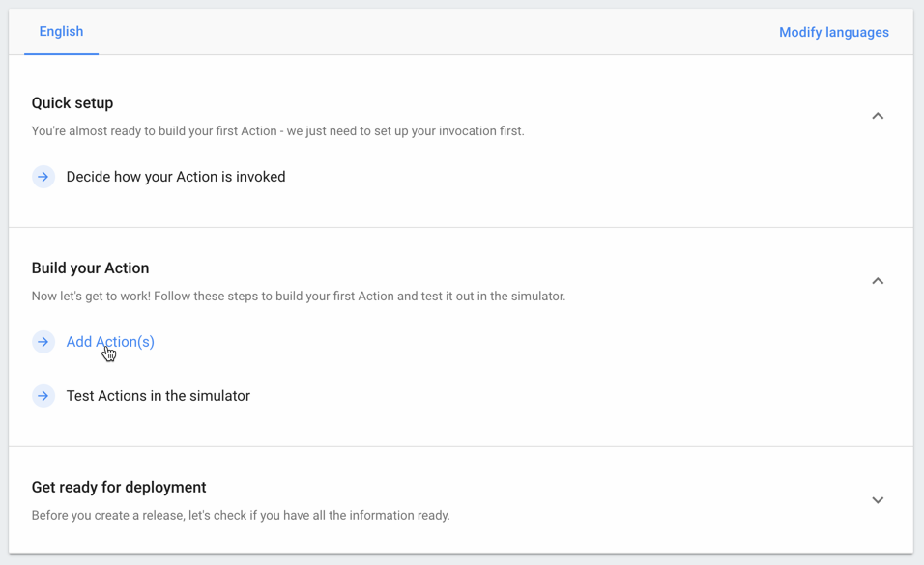Click the Build your Action heading
The image size is (924, 565).
click(x=90, y=268)
